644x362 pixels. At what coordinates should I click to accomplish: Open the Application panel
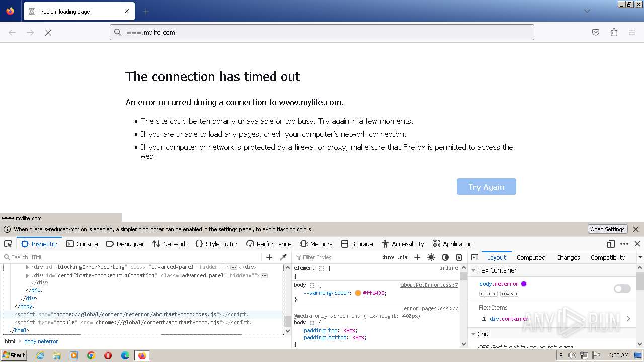point(453,244)
